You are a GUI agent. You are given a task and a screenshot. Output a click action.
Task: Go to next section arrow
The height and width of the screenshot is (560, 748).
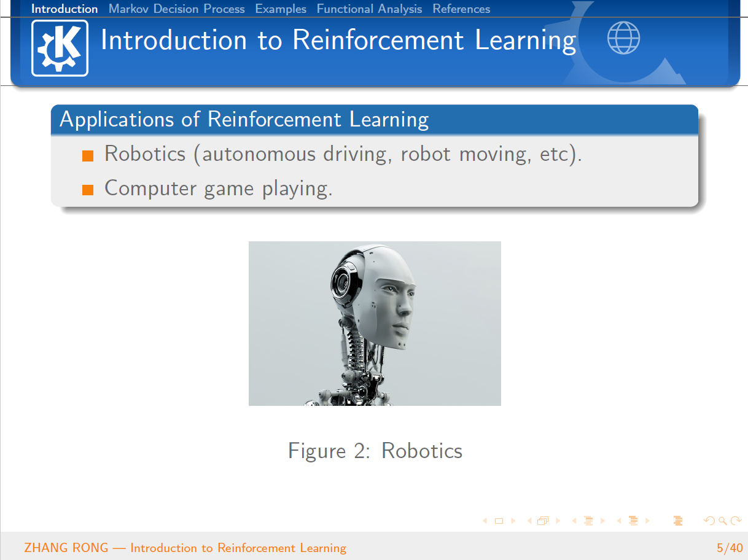647,521
